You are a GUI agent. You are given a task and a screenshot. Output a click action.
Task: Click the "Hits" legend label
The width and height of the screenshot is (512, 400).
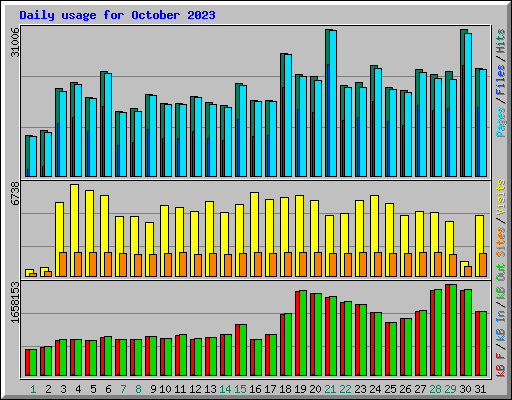501,41
